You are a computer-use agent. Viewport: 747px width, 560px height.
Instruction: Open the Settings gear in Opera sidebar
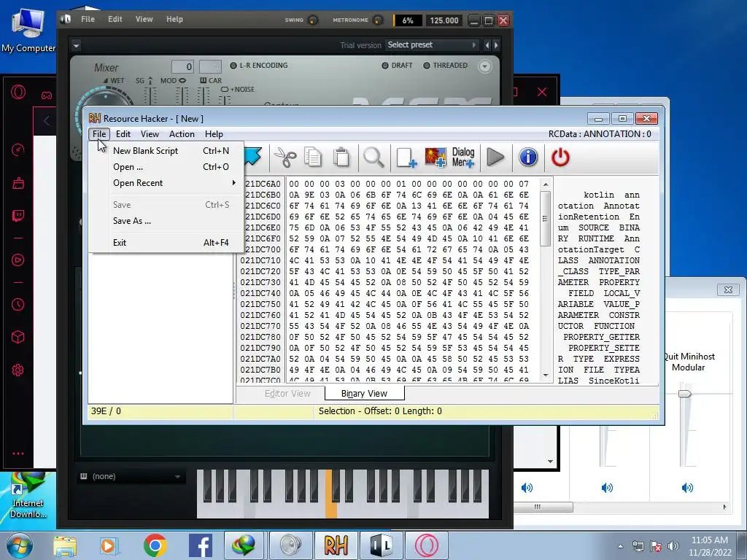click(x=18, y=370)
